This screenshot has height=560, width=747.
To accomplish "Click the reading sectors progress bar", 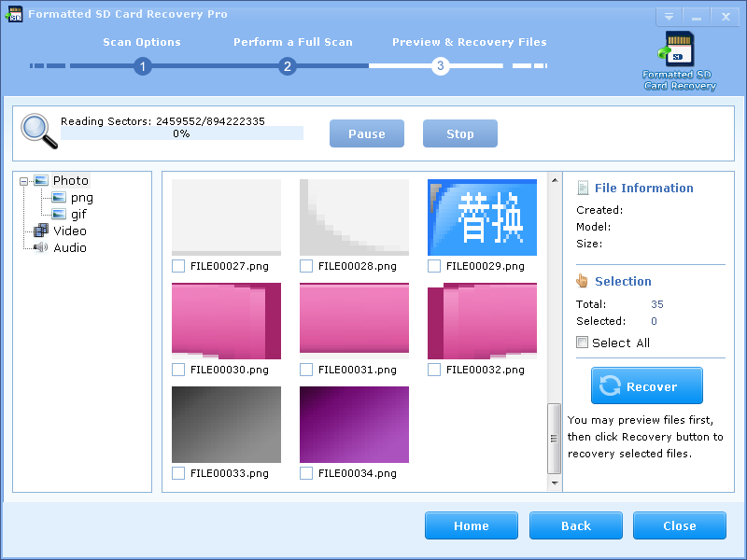I will click(182, 133).
